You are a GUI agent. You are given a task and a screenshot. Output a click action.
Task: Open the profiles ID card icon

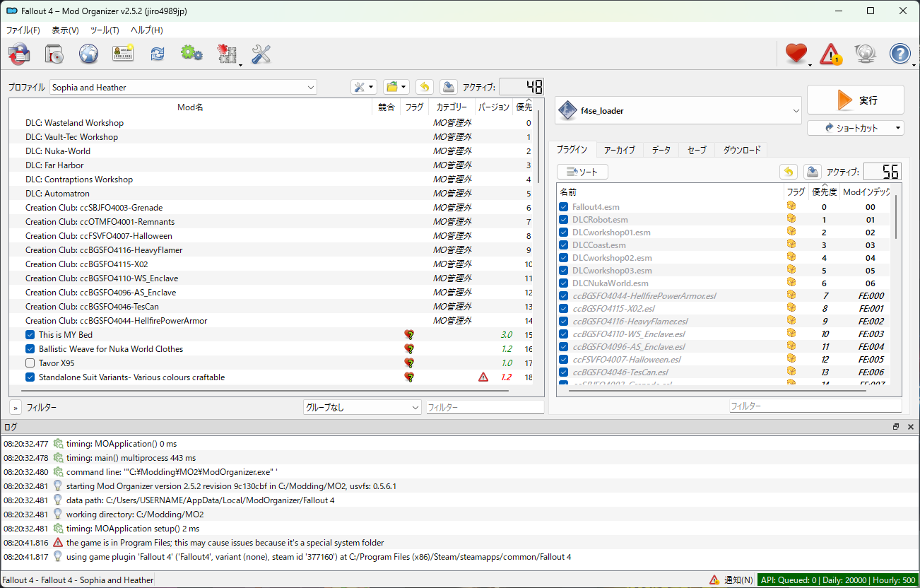coord(123,54)
